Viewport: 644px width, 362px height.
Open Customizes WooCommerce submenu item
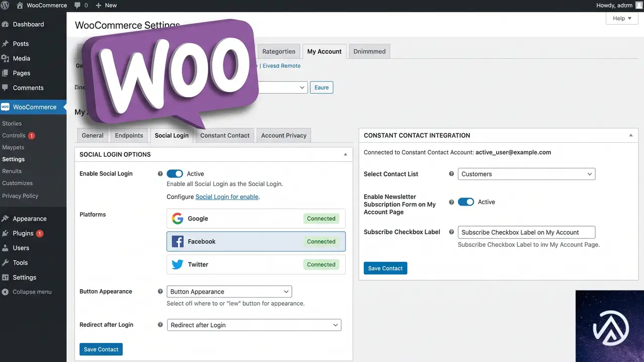click(x=18, y=184)
